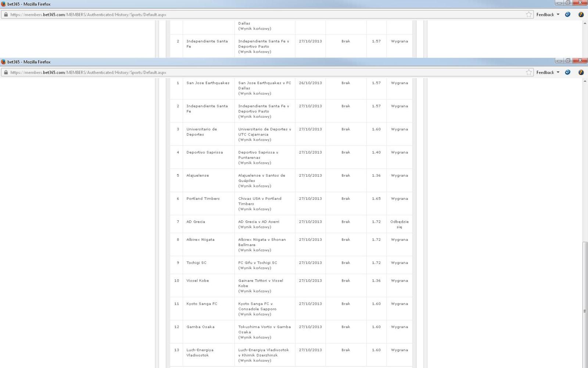Click 'Wygrana' status in back window's row 2
The width and height of the screenshot is (588, 368).
coord(399,41)
